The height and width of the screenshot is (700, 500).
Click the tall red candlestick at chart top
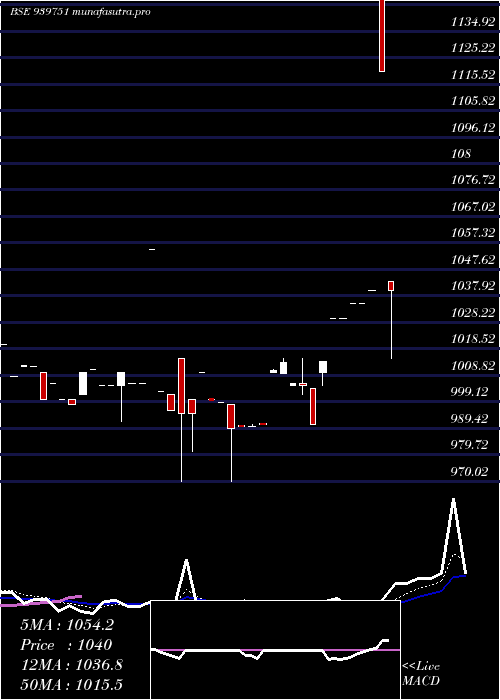pos(382,36)
